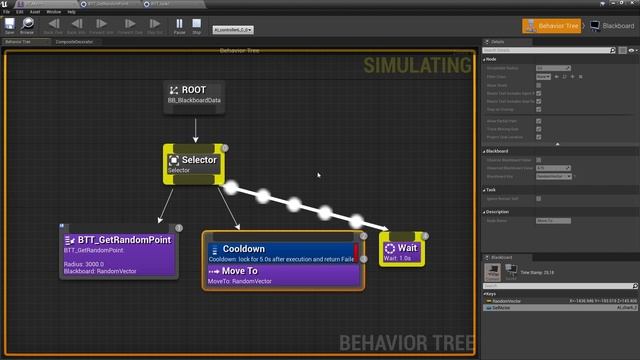Toggle the Stop on Overlap checkbox
640x360 pixels.
538,109
